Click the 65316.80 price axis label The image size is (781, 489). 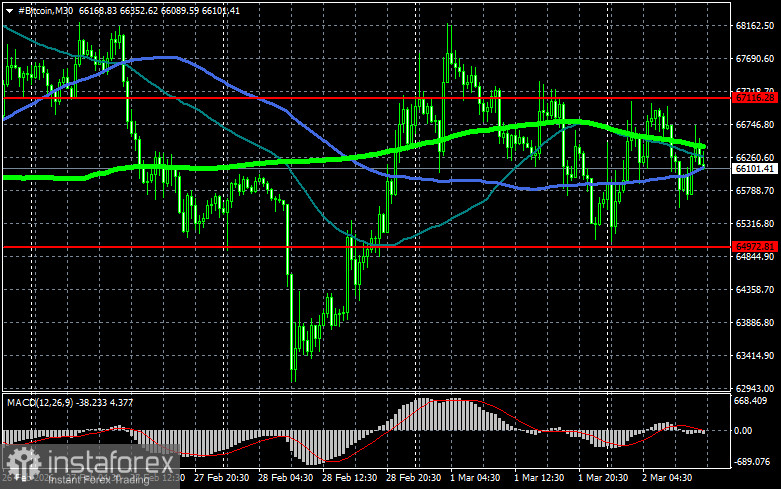click(x=755, y=224)
